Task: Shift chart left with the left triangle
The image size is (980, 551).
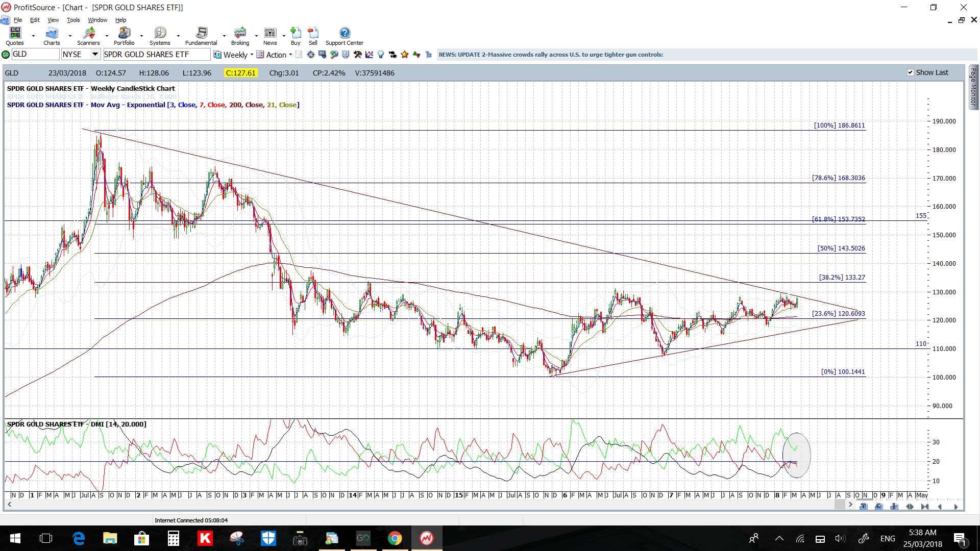Action: pos(940,507)
